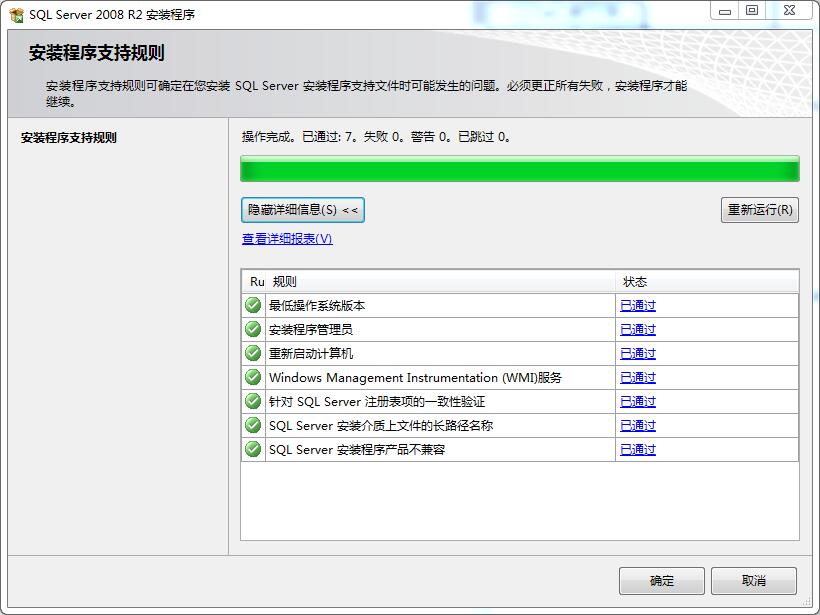Click the 取消 button
Image resolution: width=820 pixels, height=615 pixels.
[x=754, y=580]
